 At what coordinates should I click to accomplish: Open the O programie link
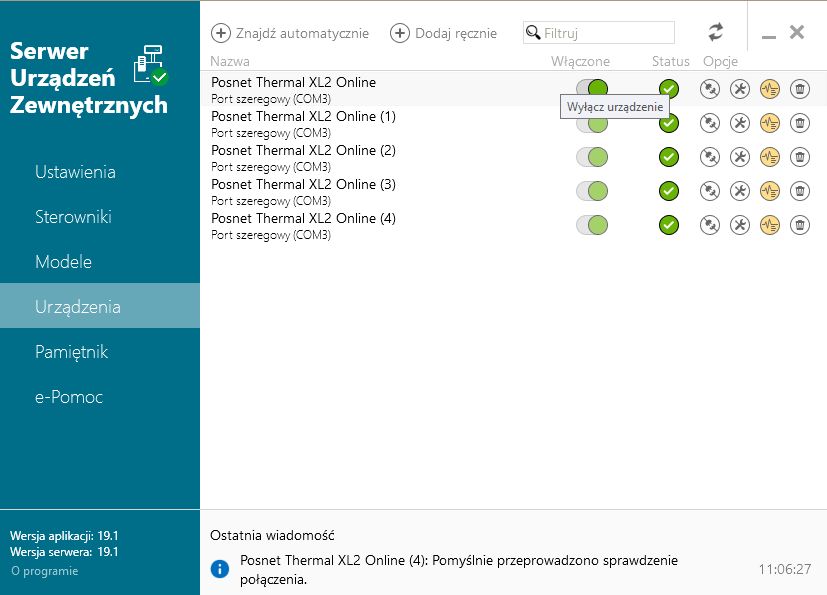pyautogui.click(x=44, y=571)
